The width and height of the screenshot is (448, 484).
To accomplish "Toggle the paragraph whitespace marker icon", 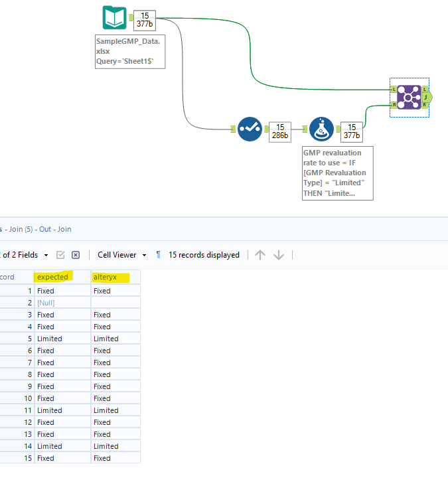I will pos(158,255).
